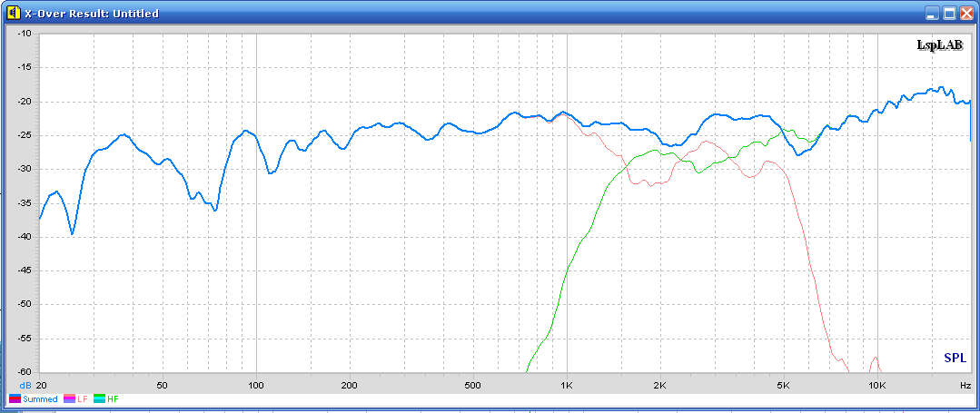Click the LspLAB label in the graph

(940, 44)
